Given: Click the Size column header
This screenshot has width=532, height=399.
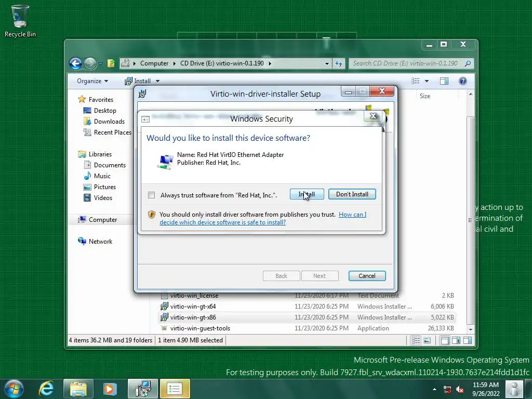Looking at the screenshot, I should 425,96.
